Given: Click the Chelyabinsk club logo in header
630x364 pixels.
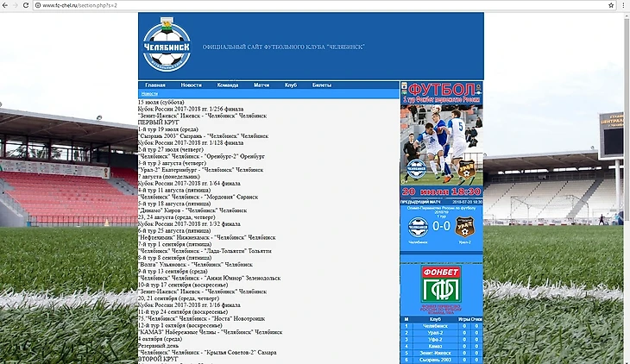Looking at the screenshot, I should point(167,44).
